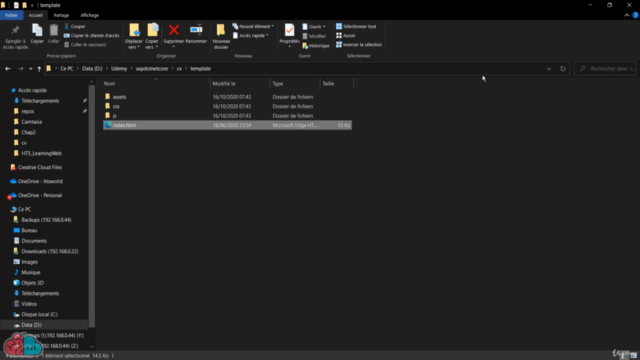The image size is (640, 360).
Task: Open Copier vers menu
Action: click(152, 36)
